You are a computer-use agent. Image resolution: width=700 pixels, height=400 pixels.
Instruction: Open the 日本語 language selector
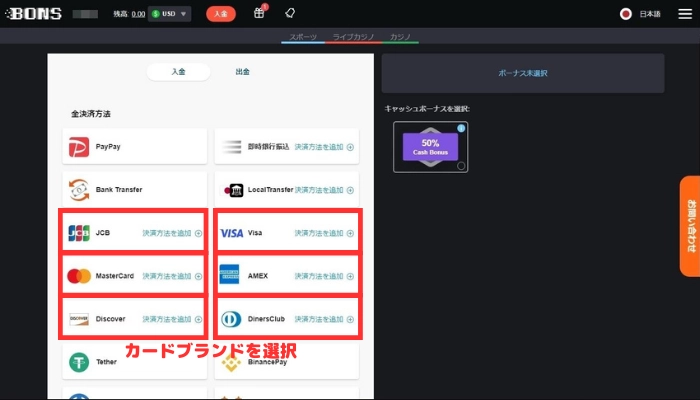[650, 14]
